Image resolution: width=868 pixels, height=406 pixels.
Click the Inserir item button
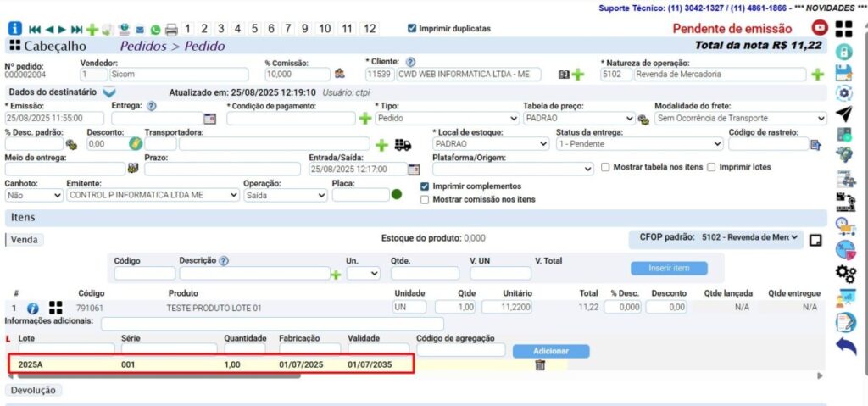point(668,268)
